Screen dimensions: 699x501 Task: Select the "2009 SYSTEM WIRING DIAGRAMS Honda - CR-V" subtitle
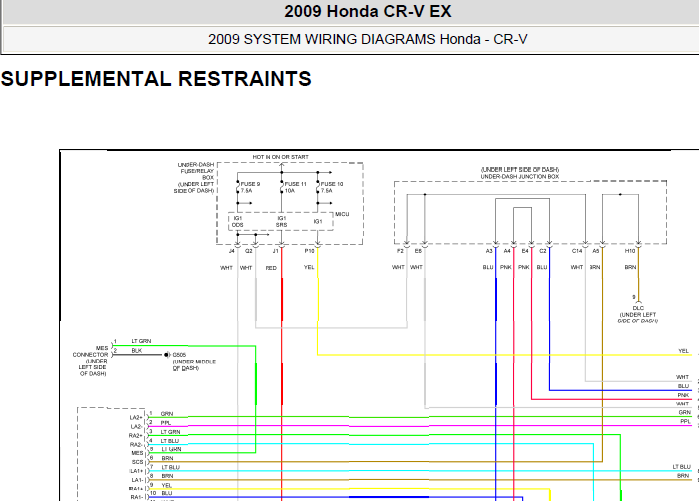click(x=368, y=39)
